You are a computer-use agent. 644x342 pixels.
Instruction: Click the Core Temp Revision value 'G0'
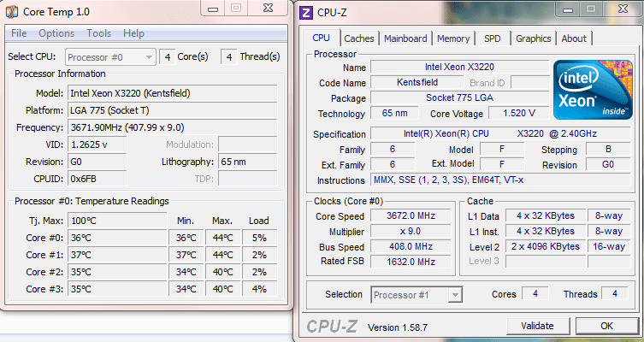coord(97,162)
